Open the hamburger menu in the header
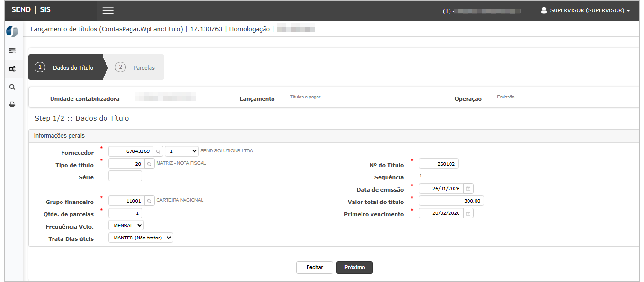 pos(108,11)
